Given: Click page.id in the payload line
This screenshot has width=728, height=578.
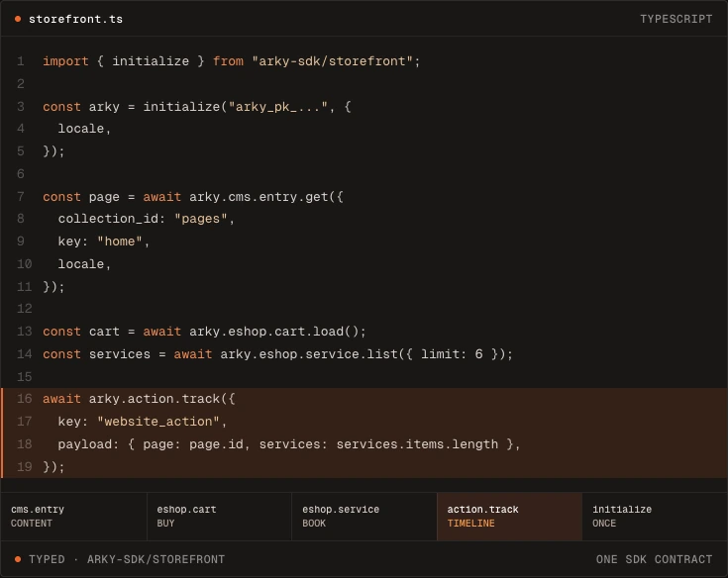Looking at the screenshot, I should 216,444.
